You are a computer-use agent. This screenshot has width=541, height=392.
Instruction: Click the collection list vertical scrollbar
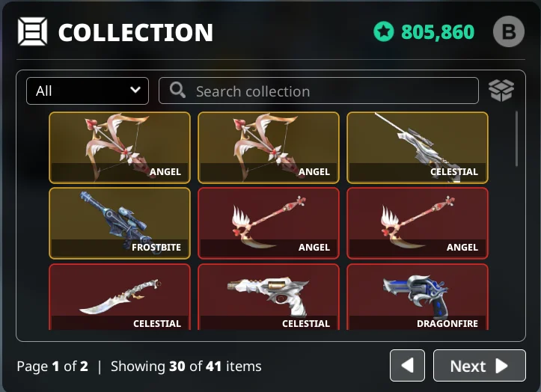(x=516, y=138)
